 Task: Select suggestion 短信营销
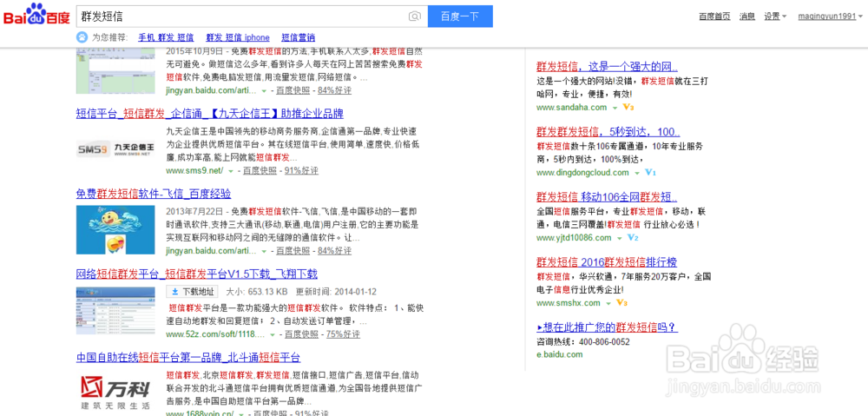pyautogui.click(x=298, y=37)
